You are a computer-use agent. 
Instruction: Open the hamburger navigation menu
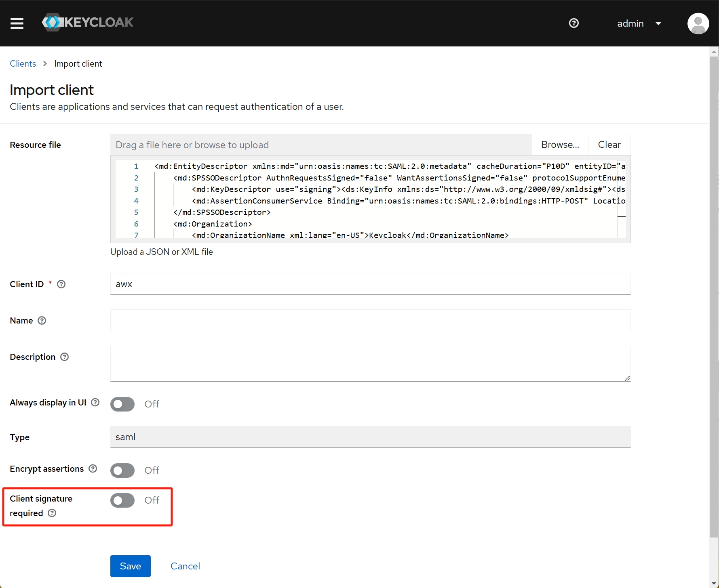point(17,23)
